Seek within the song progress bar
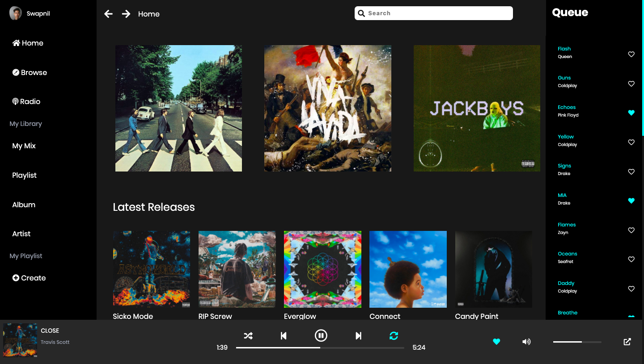644x364 pixels. pos(320,347)
